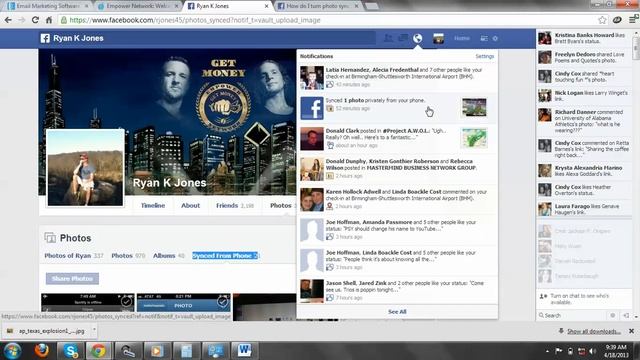
Task: Click the browser home icon
Action: 49,20
